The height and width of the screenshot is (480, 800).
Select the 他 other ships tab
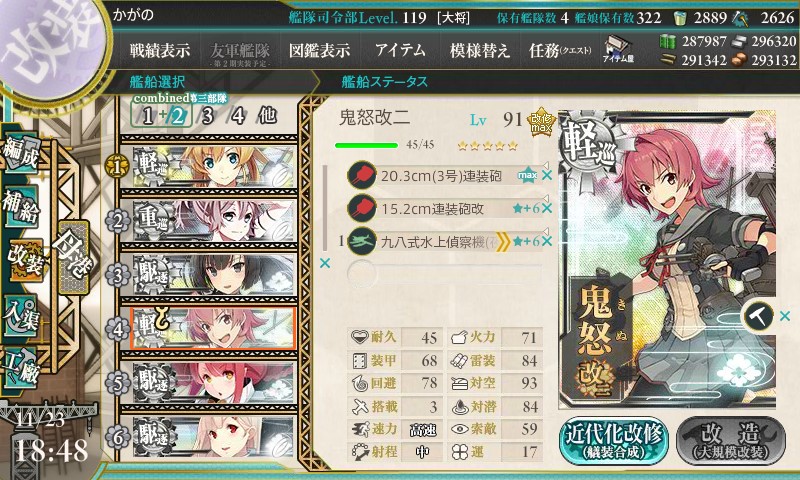pos(267,116)
